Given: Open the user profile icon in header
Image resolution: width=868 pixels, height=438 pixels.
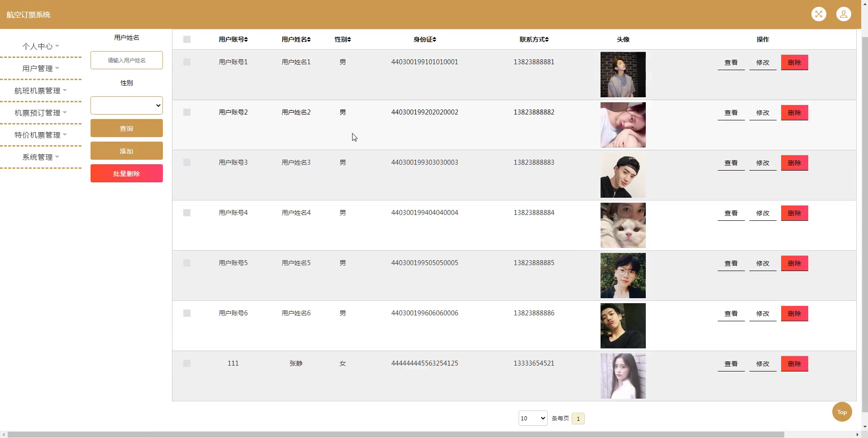Looking at the screenshot, I should tap(844, 14).
